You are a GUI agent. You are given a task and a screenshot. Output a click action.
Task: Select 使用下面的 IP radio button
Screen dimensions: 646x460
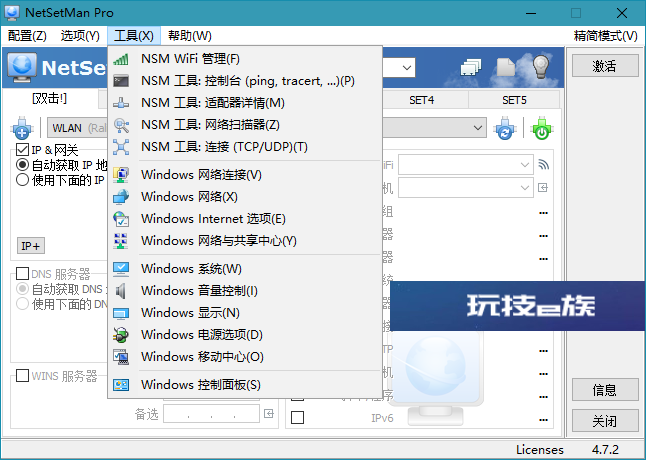22,180
